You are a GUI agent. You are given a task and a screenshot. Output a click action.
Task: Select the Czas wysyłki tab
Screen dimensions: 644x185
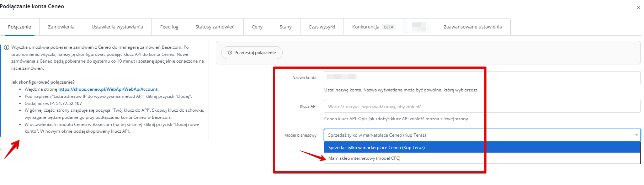(x=321, y=27)
